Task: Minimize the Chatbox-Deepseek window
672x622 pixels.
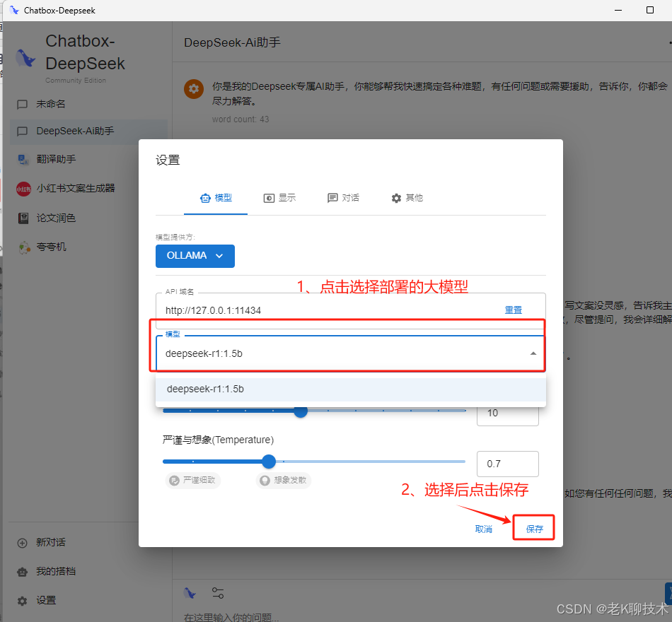Action: click(x=618, y=10)
